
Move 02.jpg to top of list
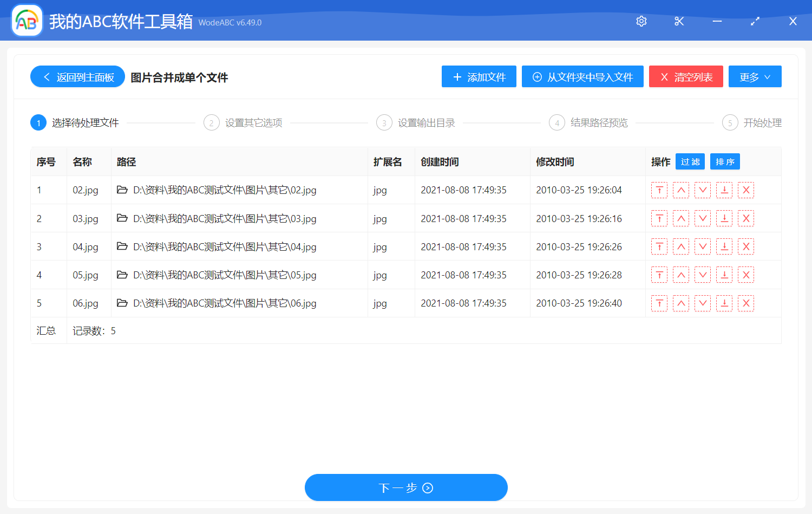[x=659, y=190]
